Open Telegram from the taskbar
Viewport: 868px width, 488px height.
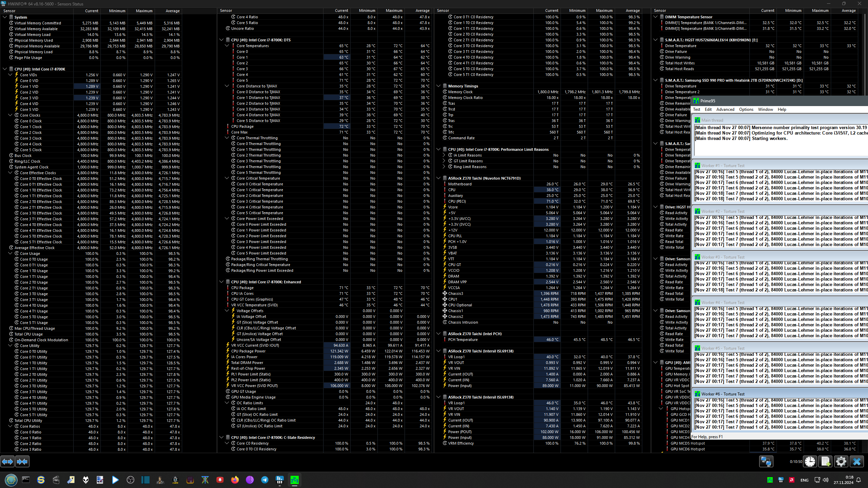tap(264, 480)
